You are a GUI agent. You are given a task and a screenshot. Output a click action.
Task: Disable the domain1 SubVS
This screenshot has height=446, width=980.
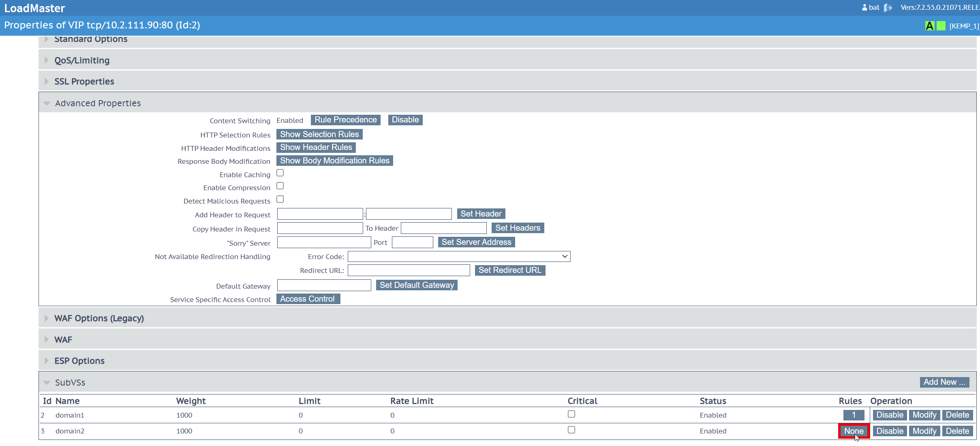point(890,415)
